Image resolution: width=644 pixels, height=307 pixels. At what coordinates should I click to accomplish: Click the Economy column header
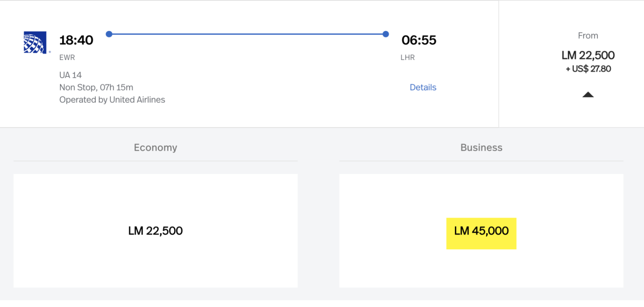pyautogui.click(x=155, y=147)
